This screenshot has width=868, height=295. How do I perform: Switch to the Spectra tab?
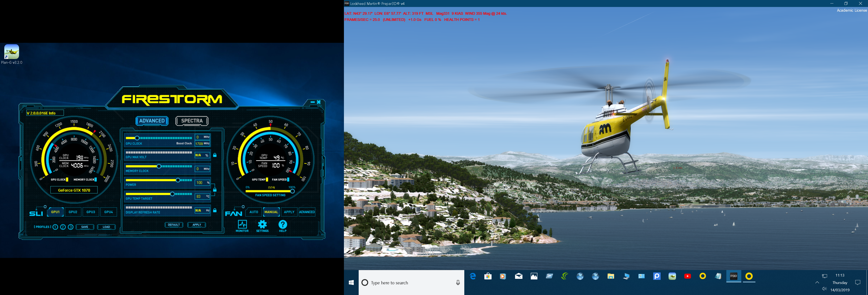click(192, 121)
